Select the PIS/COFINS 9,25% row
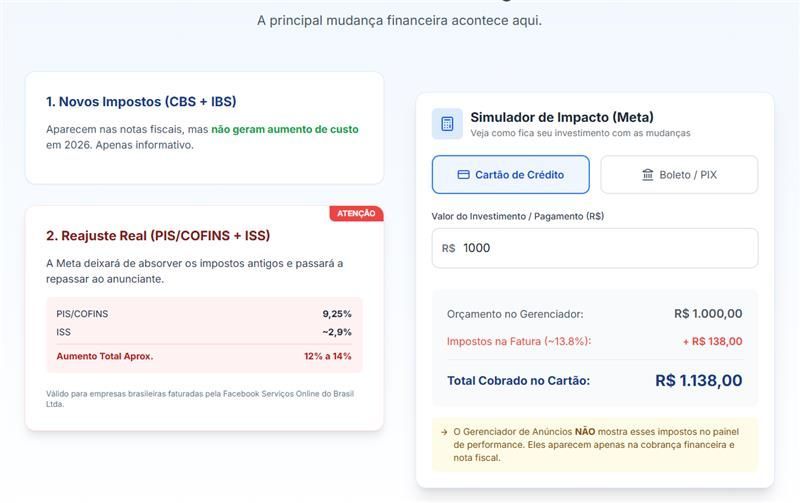Image resolution: width=800 pixels, height=503 pixels. click(x=204, y=314)
